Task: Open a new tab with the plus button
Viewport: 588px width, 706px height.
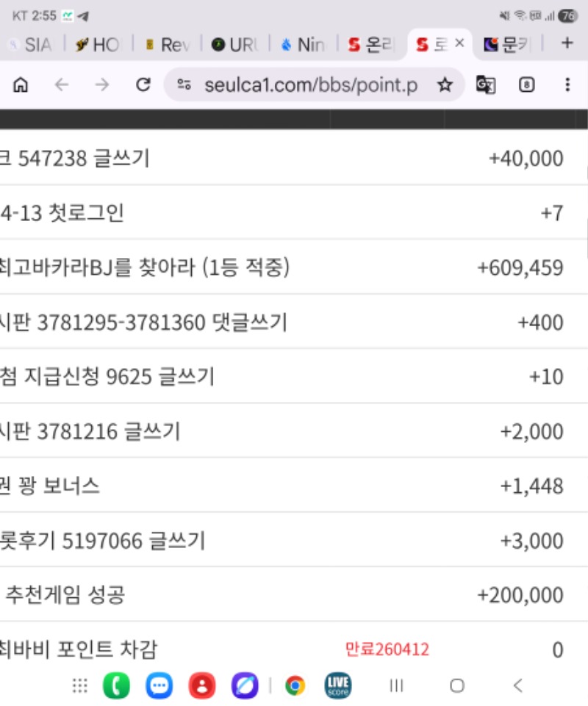Action: pos(567,44)
